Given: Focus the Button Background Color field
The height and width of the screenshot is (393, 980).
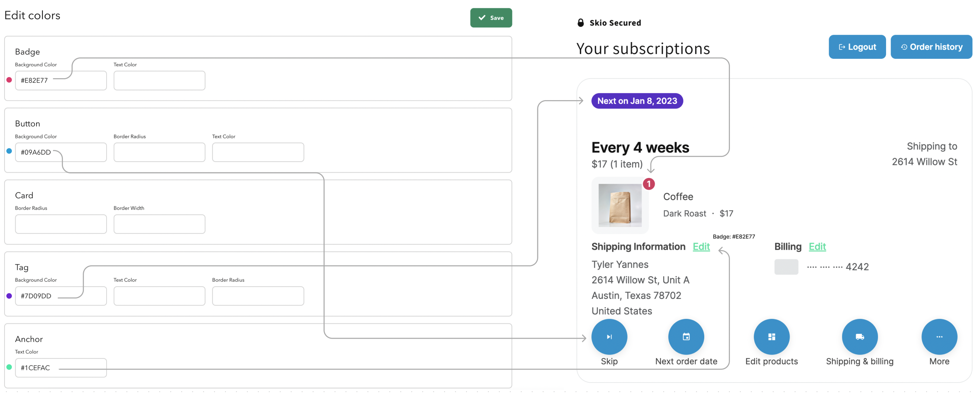Looking at the screenshot, I should click(61, 152).
